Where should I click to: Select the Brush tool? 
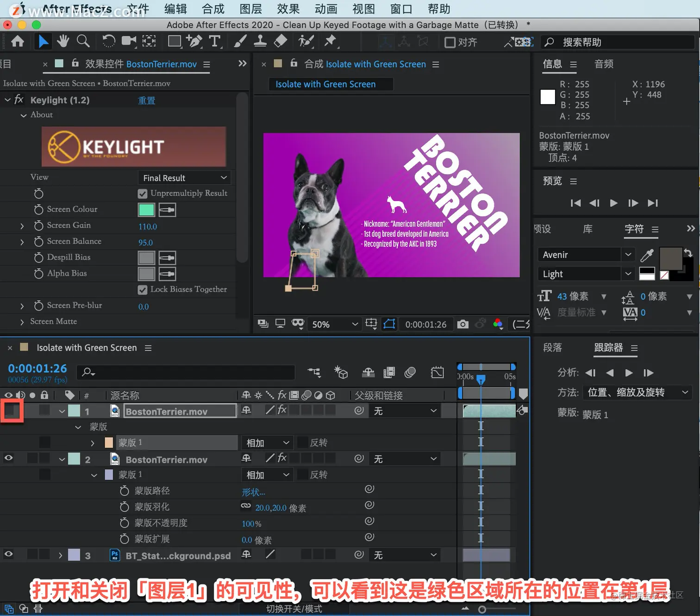pyautogui.click(x=240, y=42)
